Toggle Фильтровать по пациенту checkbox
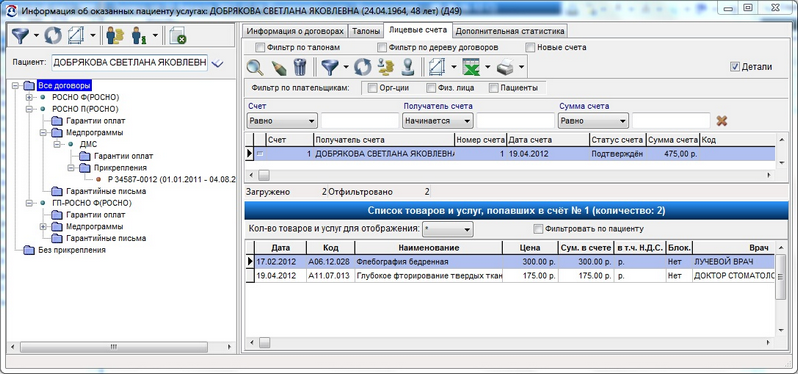The width and height of the screenshot is (798, 374). [x=538, y=229]
